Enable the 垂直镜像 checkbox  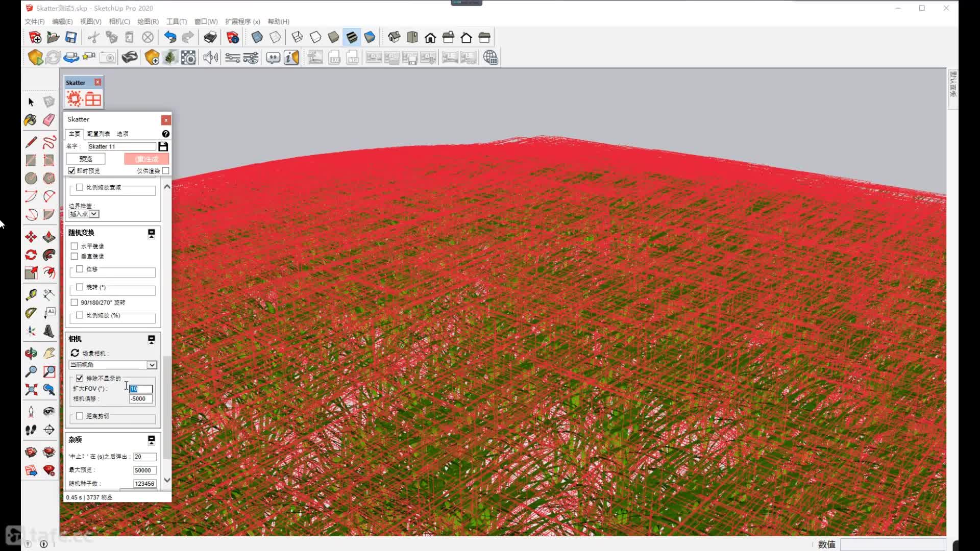75,256
